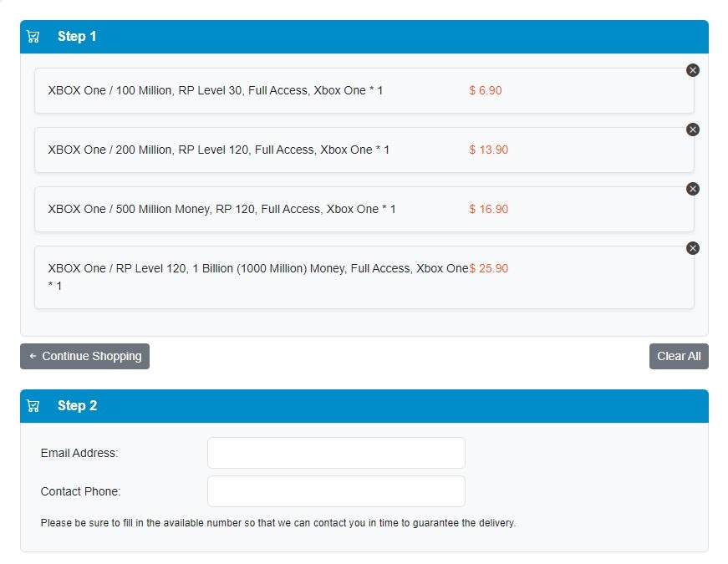Remove the 200 Million RP Level 120 item
Viewport: 728px width, 564px height.
coord(693,130)
